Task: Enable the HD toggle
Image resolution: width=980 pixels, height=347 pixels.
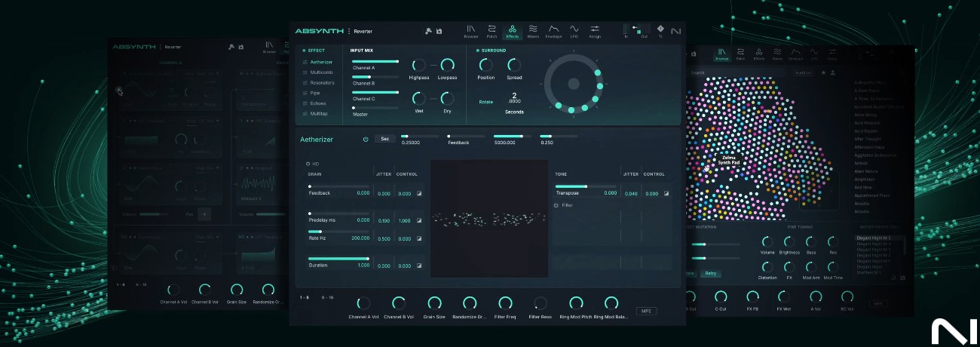Action: tap(308, 164)
